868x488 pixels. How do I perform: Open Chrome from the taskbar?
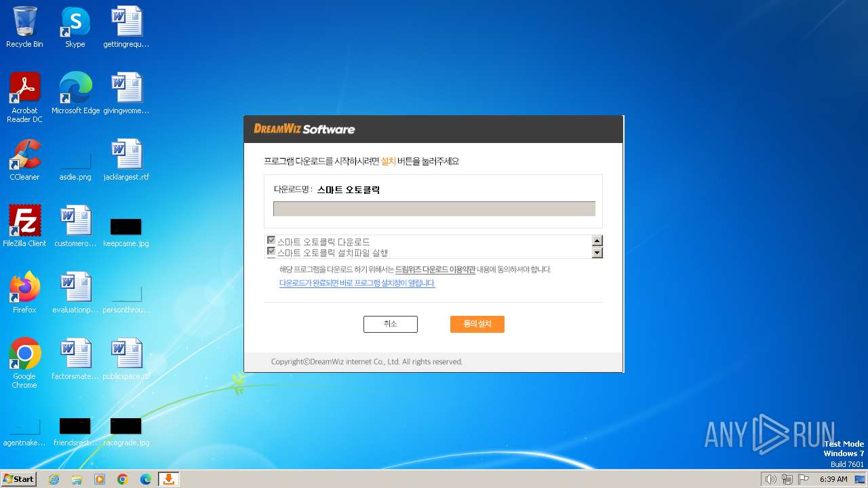click(123, 479)
